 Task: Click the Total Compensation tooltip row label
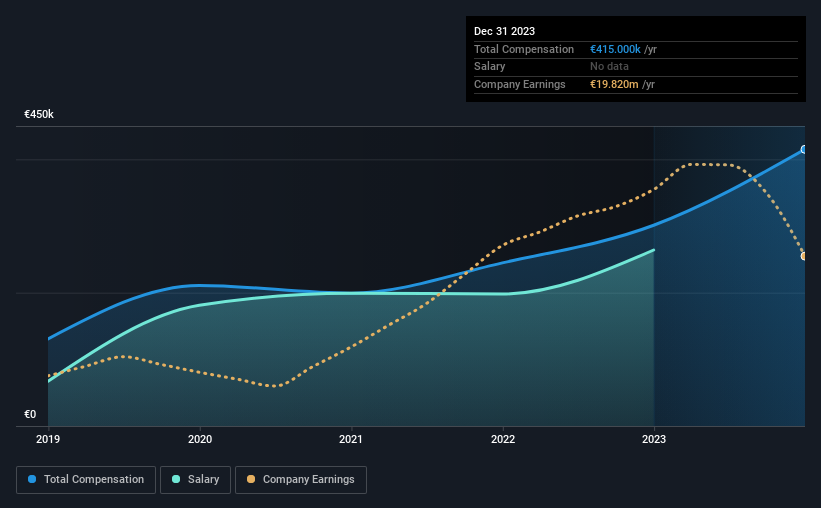[524, 49]
